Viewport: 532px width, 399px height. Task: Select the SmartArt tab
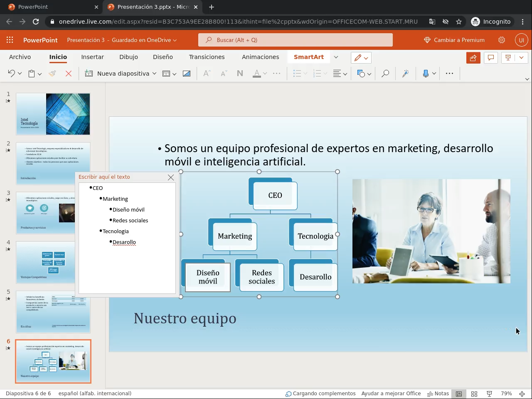pos(309,57)
